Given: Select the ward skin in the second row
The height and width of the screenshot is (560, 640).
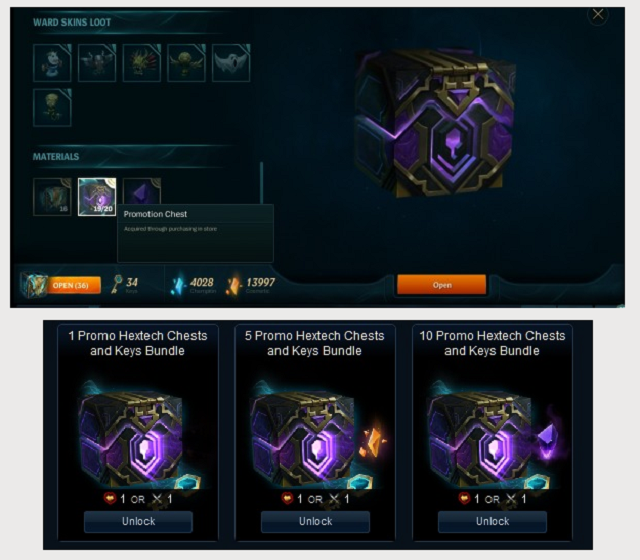Looking at the screenshot, I should coord(52,108).
